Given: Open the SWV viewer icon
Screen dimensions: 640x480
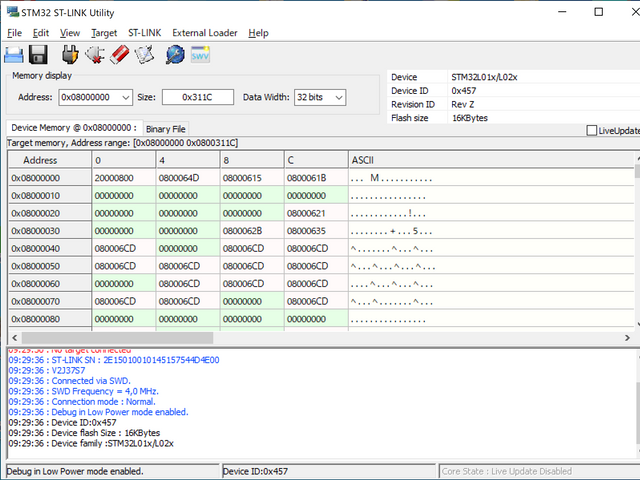Looking at the screenshot, I should click(200, 55).
